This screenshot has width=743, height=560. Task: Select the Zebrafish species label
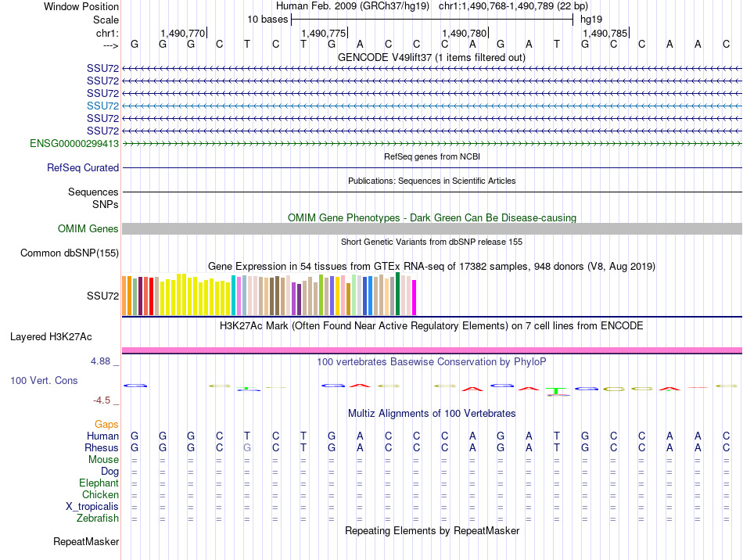tap(98, 519)
